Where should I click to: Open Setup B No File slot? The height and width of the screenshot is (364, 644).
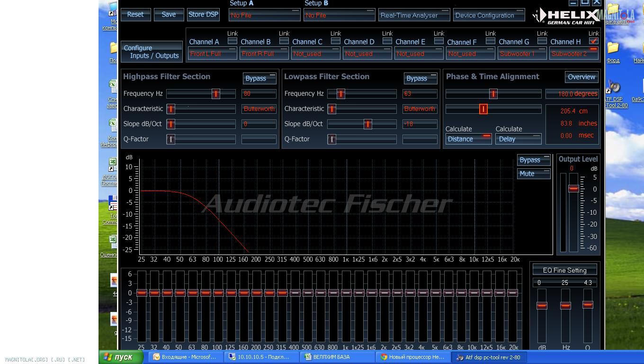point(340,15)
